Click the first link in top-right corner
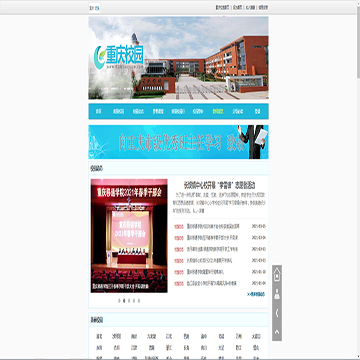The height and width of the screenshot is (360, 360). pyautogui.click(x=222, y=7)
